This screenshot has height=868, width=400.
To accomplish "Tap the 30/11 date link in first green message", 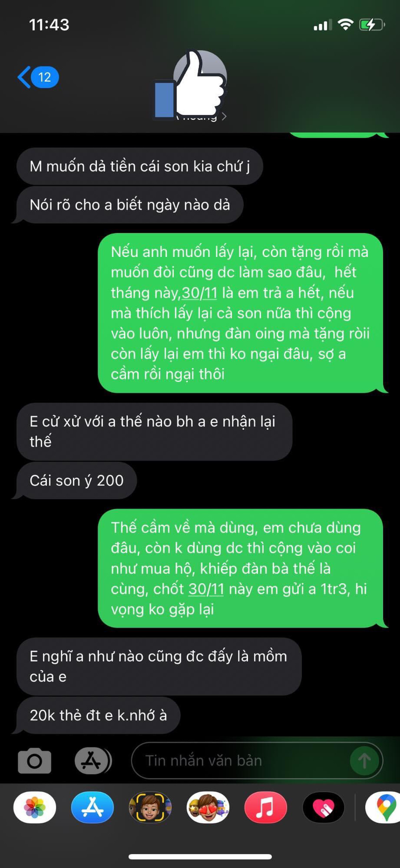I will coord(200,293).
